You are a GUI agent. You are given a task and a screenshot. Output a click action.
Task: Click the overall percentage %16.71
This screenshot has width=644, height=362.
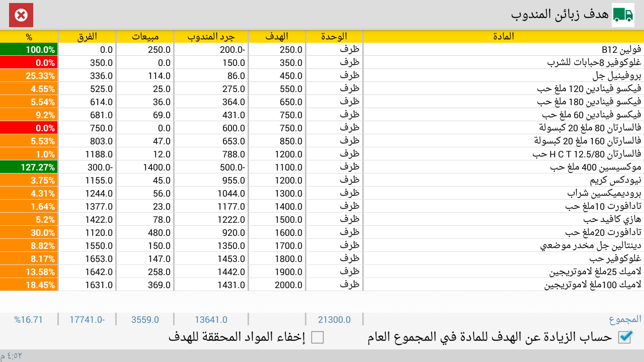pos(29,319)
